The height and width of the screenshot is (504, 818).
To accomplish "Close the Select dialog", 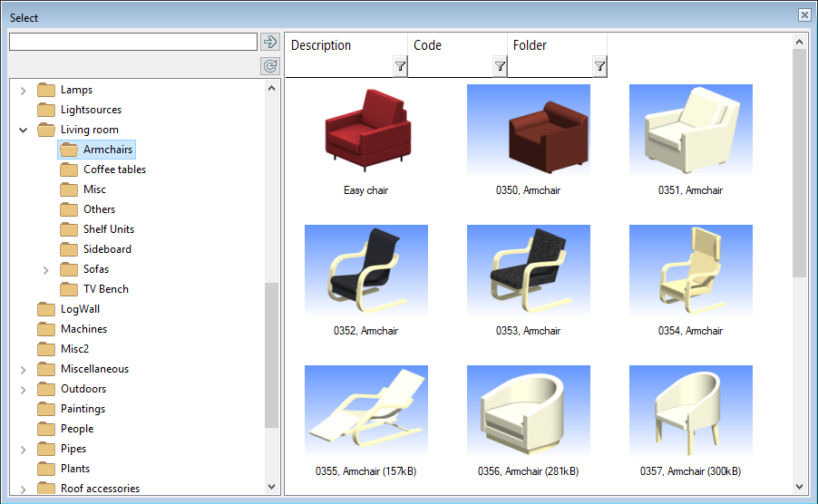I will [x=803, y=15].
